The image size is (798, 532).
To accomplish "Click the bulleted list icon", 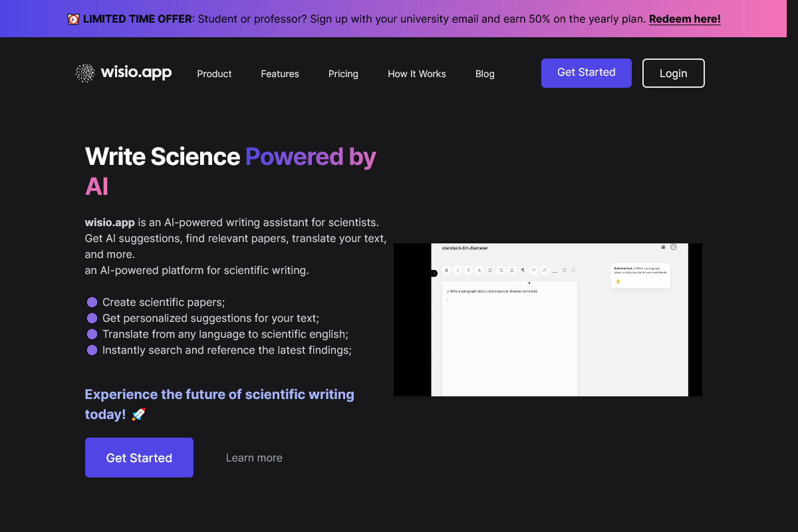I will point(534,270).
